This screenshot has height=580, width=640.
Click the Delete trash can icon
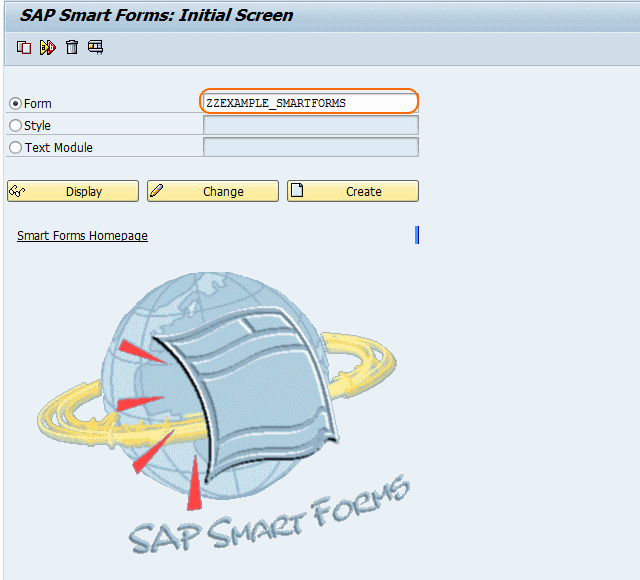[x=72, y=47]
